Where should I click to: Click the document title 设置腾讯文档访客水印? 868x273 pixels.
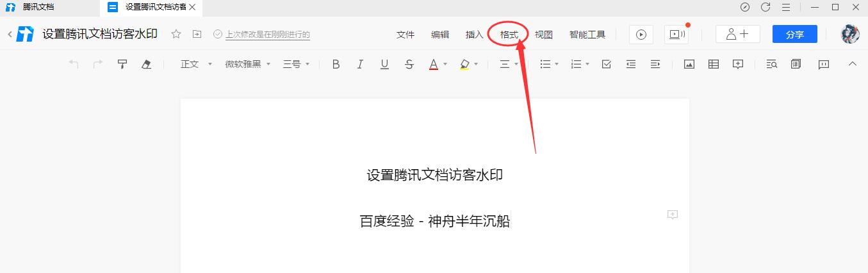pos(100,34)
